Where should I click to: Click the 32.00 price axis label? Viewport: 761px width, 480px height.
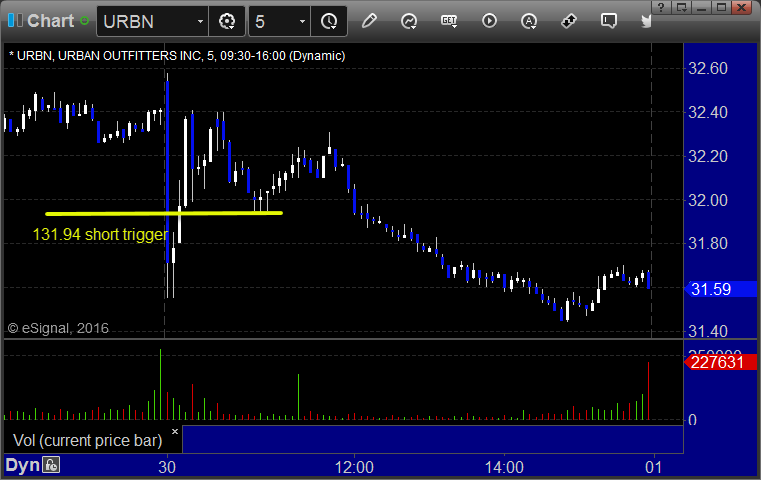pos(708,200)
